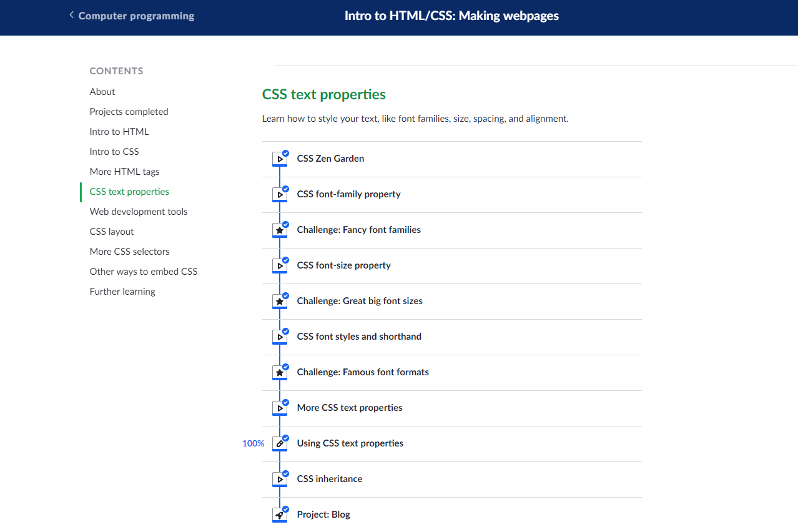This screenshot has height=532, width=798.
Task: Select Further learning in Contents
Action: point(122,292)
